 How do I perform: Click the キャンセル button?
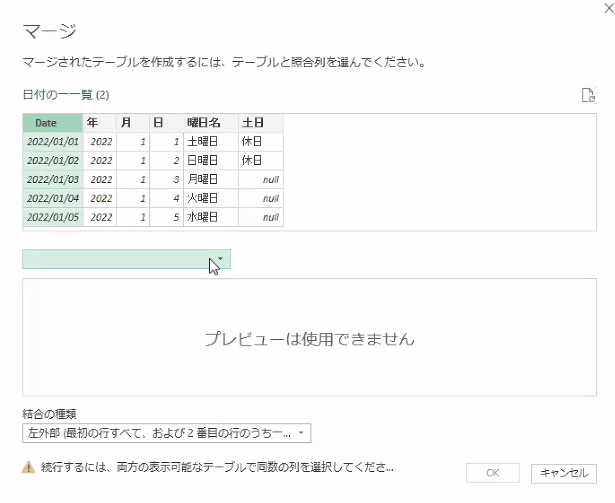pyautogui.click(x=564, y=473)
